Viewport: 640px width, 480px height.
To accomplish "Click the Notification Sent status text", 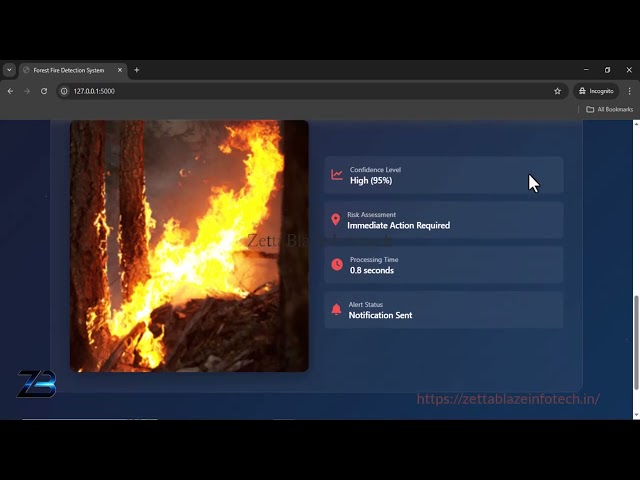I will click(380, 315).
